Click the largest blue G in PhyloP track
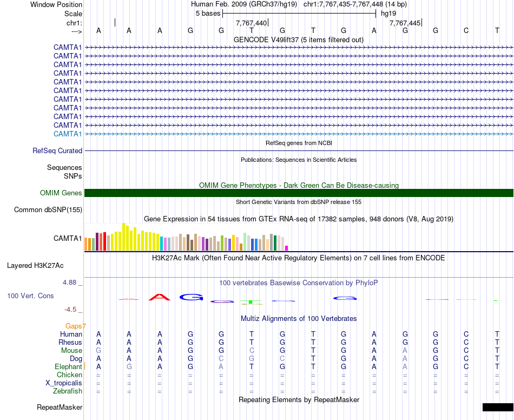The height and width of the screenshot is (420, 514). pos(191,297)
